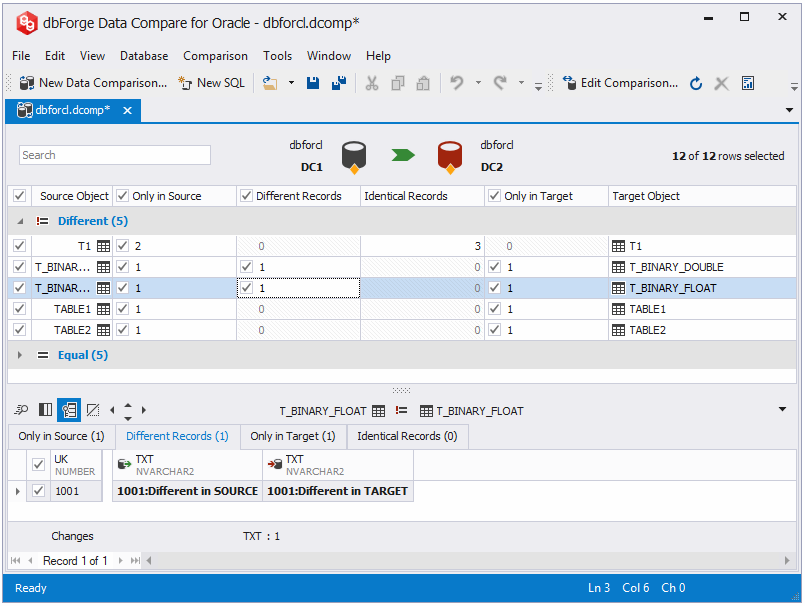The width and height of the screenshot is (805, 606).
Task: Click the column layout view icon
Action: (46, 410)
